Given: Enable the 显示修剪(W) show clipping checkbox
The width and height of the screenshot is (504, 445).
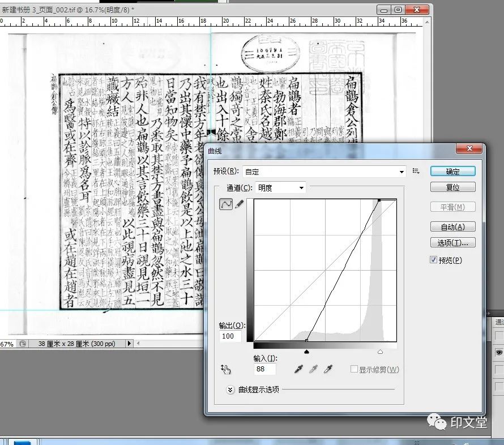Looking at the screenshot, I should coord(354,369).
